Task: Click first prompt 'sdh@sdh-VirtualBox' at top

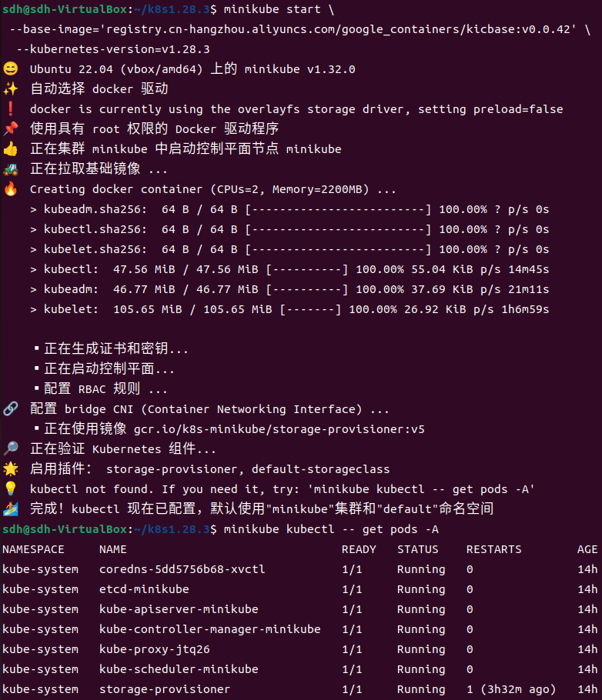Action: (x=65, y=9)
